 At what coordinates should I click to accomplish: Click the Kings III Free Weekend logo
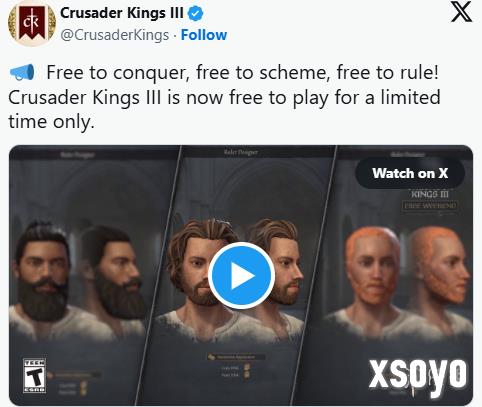pos(429,200)
